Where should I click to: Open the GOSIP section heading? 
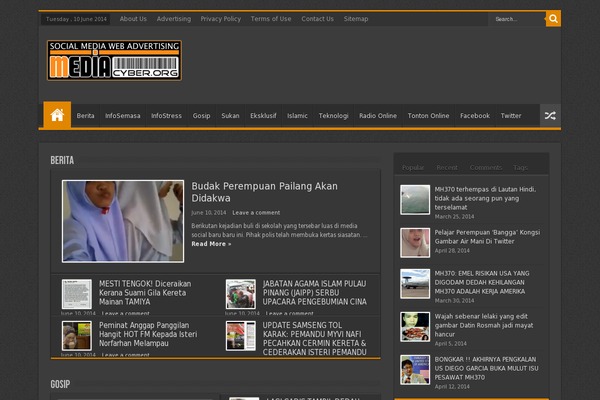pyautogui.click(x=60, y=384)
